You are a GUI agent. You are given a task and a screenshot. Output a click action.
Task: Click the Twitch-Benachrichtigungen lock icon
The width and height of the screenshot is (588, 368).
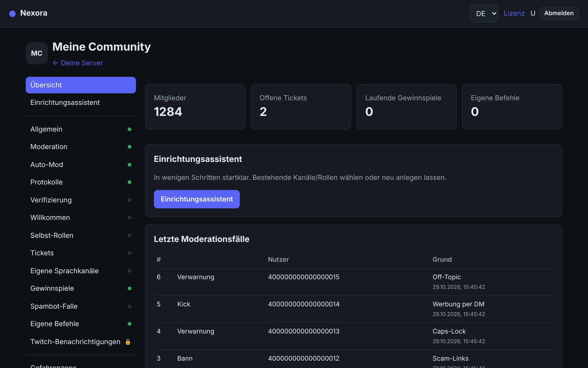point(128,342)
